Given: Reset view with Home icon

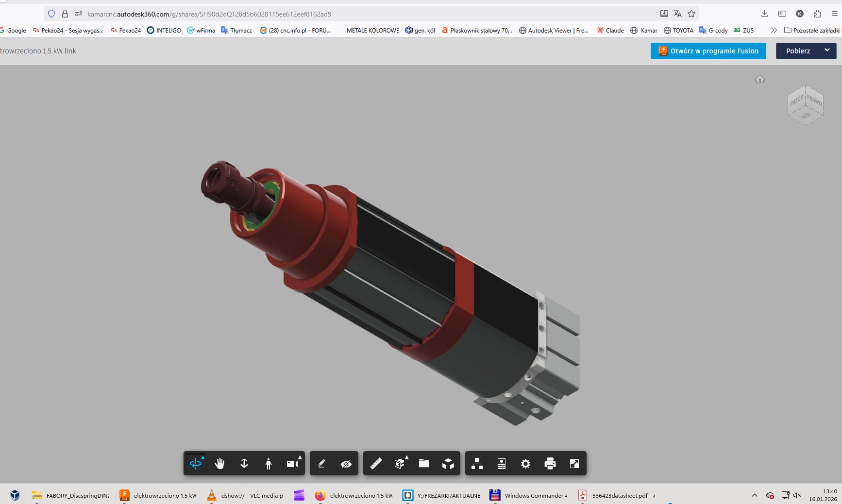Looking at the screenshot, I should click(760, 79).
